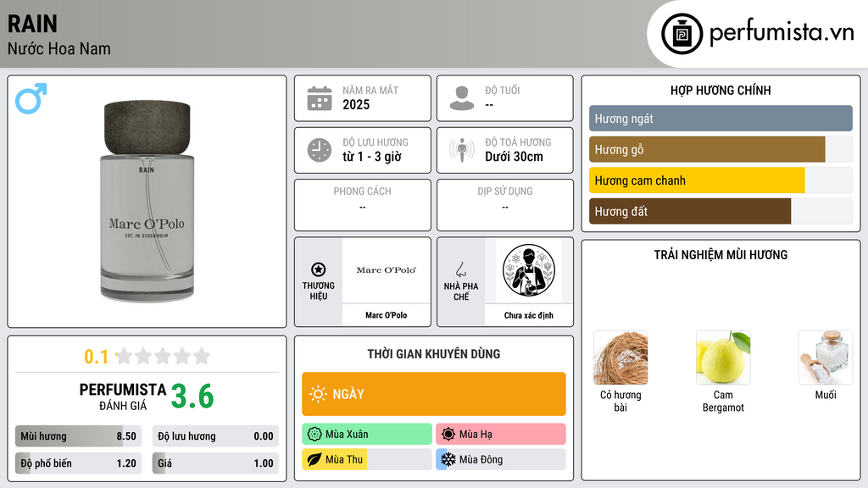Image resolution: width=868 pixels, height=488 pixels.
Task: Select the Hương ngát accord bar
Action: pos(721,119)
